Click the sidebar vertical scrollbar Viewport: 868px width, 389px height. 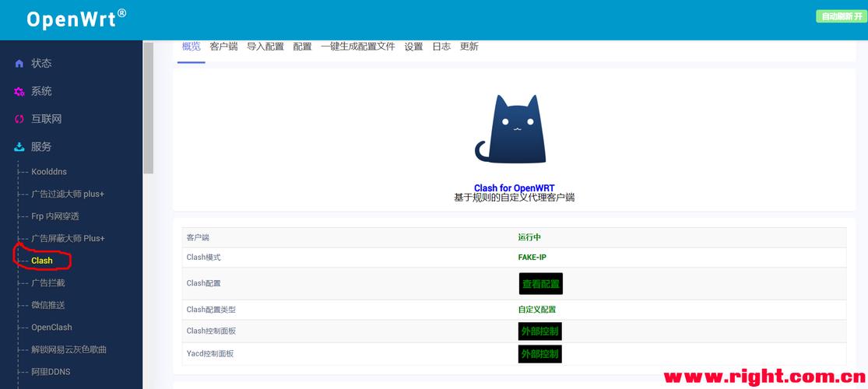click(x=149, y=108)
